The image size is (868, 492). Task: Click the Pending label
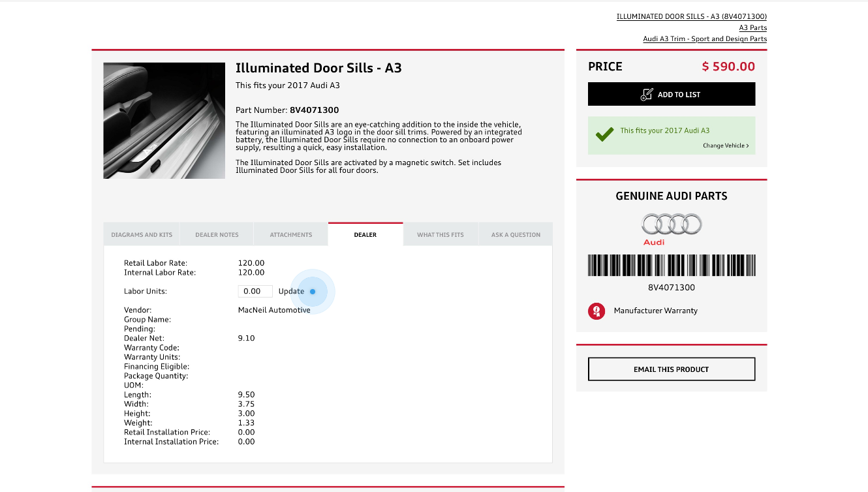tap(140, 330)
